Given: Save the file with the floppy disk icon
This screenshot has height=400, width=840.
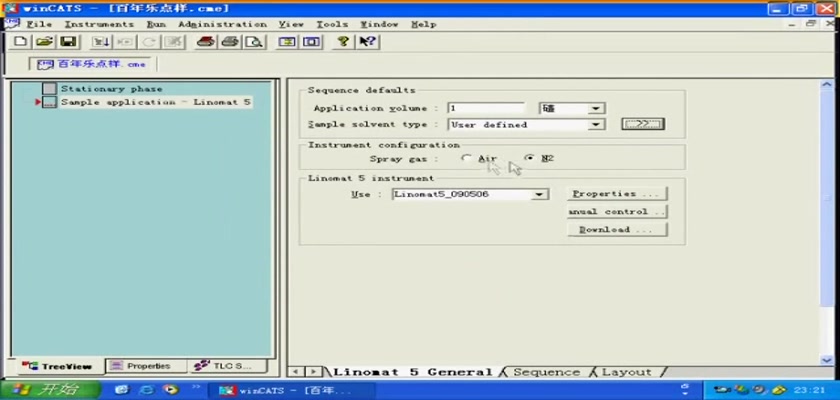Looking at the screenshot, I should (69, 42).
